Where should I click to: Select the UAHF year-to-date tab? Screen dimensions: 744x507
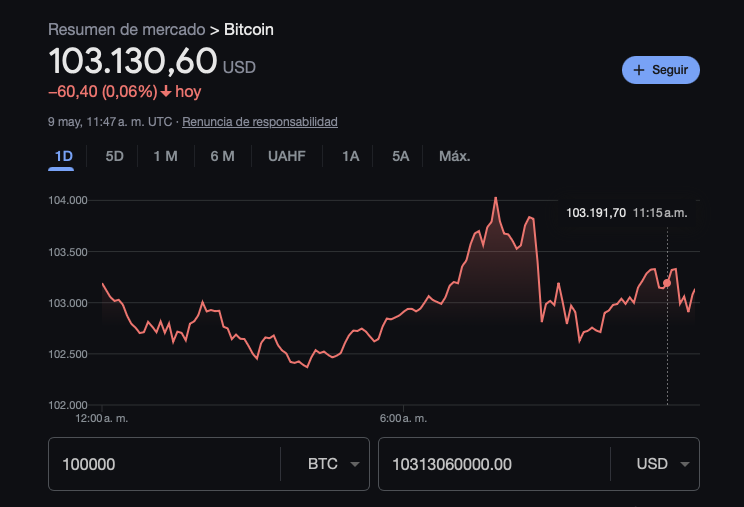pyautogui.click(x=287, y=156)
